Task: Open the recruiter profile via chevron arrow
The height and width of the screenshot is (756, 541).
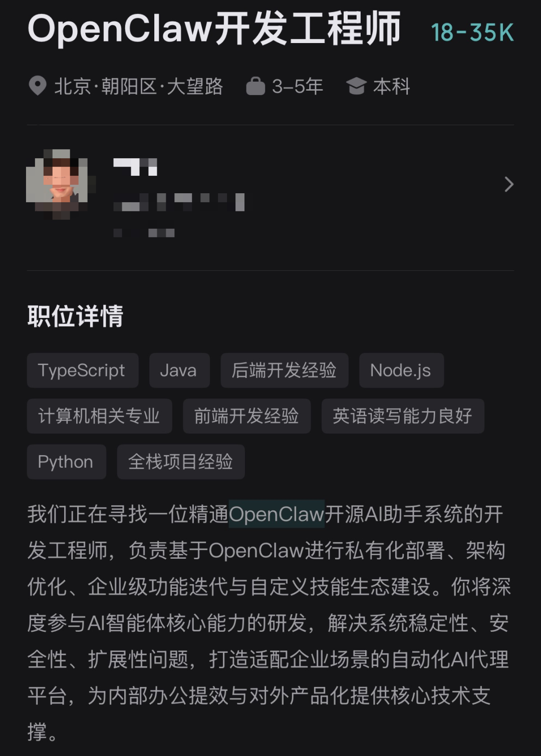Action: click(509, 184)
